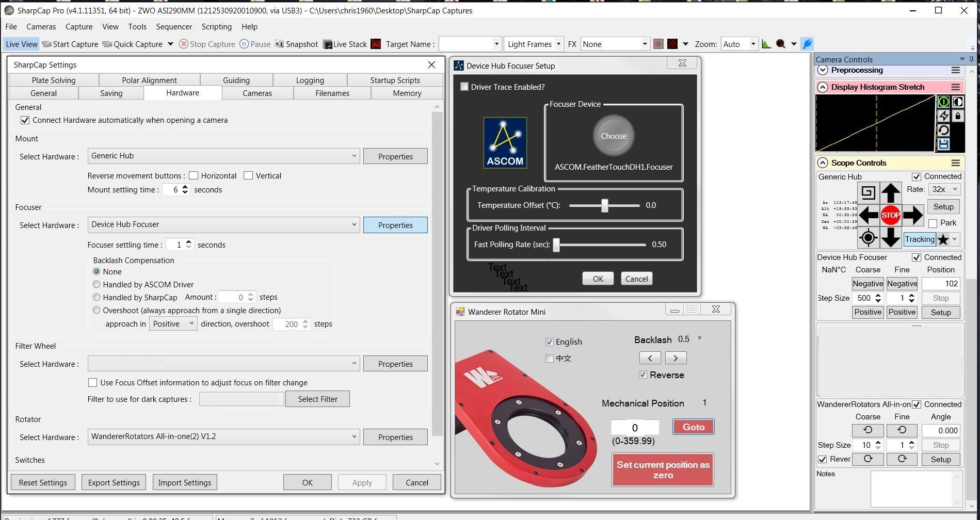Switch to the Cameras settings tab
Image resolution: width=980 pixels, height=520 pixels.
(x=257, y=93)
